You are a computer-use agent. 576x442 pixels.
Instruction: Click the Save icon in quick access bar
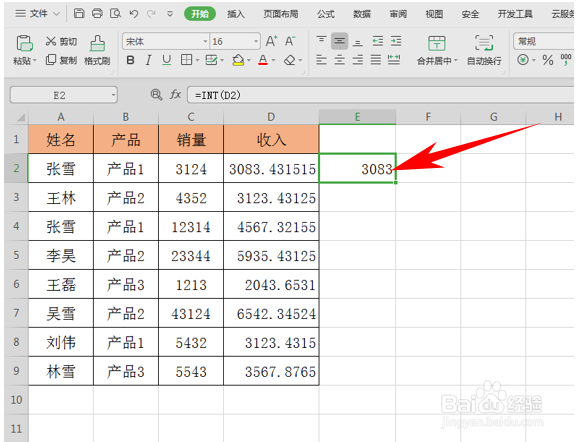click(x=79, y=14)
